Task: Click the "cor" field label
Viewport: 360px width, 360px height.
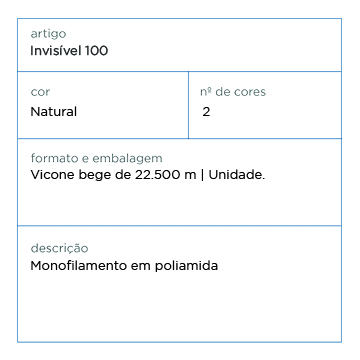Action: click(x=40, y=92)
